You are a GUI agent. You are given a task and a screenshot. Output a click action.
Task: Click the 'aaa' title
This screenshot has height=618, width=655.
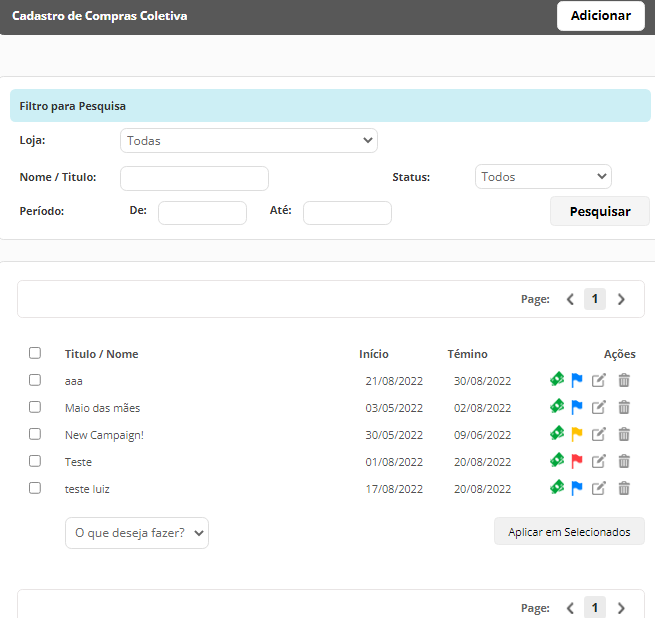click(x=74, y=381)
